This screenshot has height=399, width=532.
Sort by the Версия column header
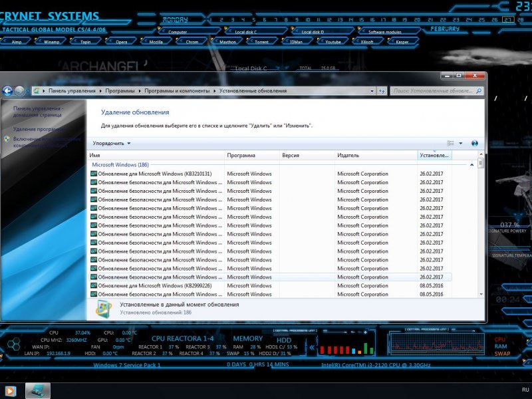tap(307, 155)
